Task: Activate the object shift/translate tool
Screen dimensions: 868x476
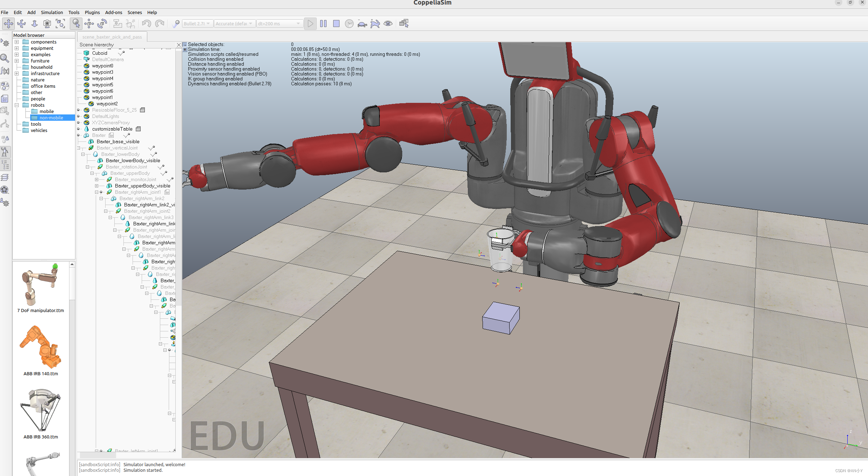Action: coord(89,24)
